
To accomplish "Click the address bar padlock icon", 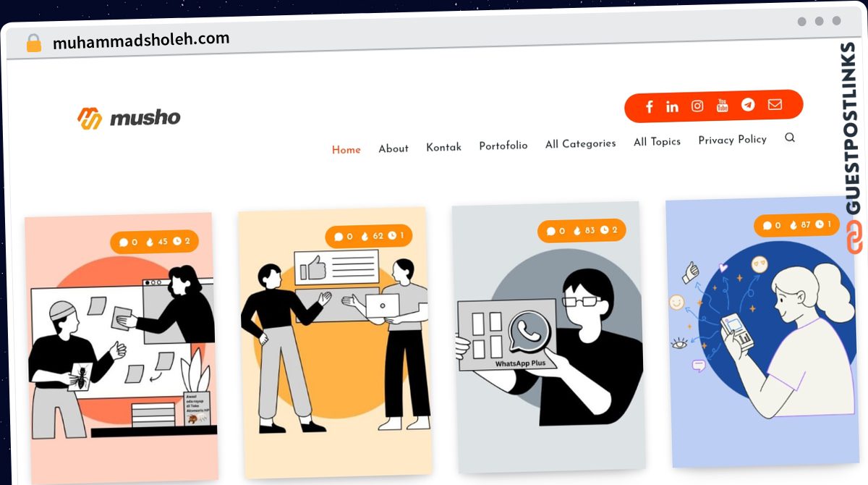I will pos(34,43).
